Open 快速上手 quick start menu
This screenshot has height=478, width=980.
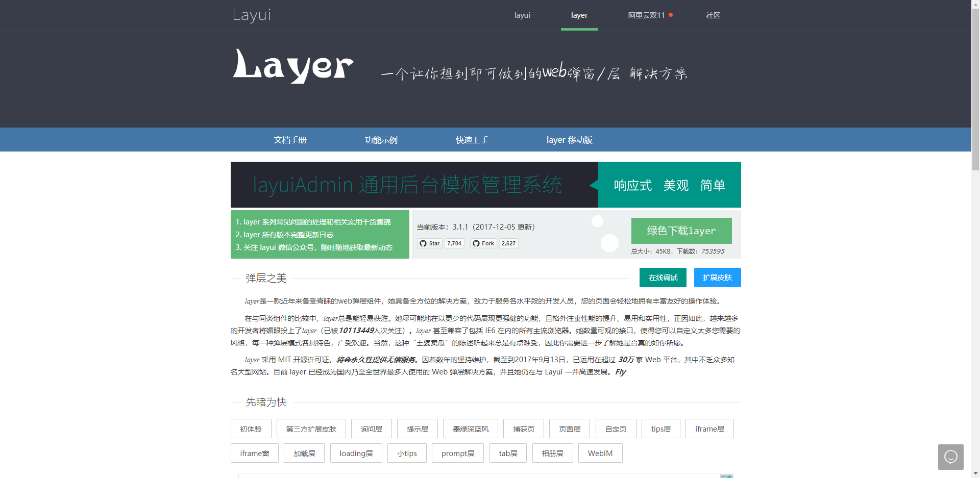472,140
